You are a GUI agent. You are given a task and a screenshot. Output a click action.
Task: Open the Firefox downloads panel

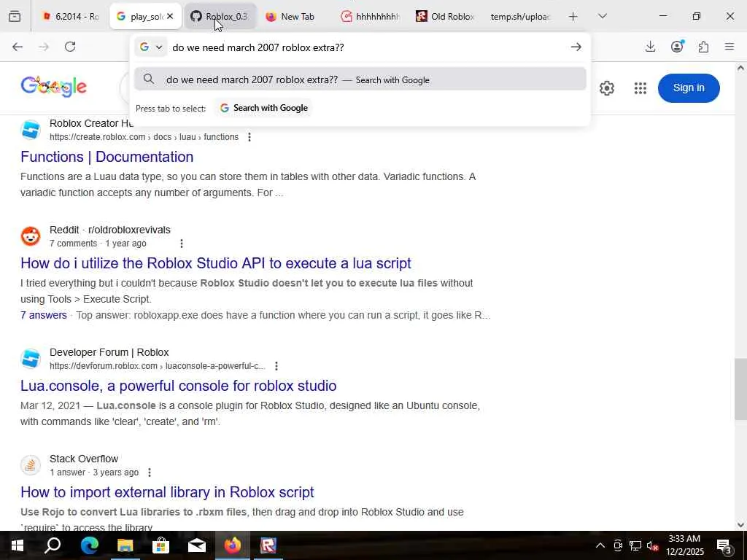coord(650,47)
